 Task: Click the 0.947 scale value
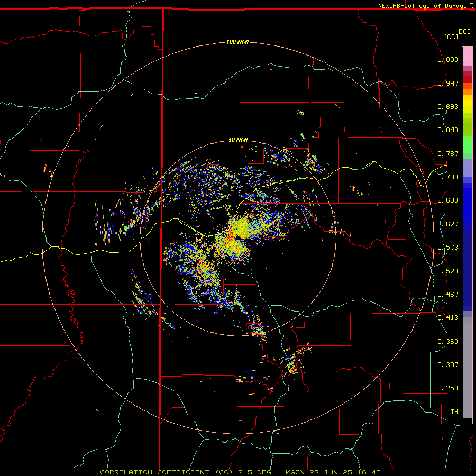point(448,83)
